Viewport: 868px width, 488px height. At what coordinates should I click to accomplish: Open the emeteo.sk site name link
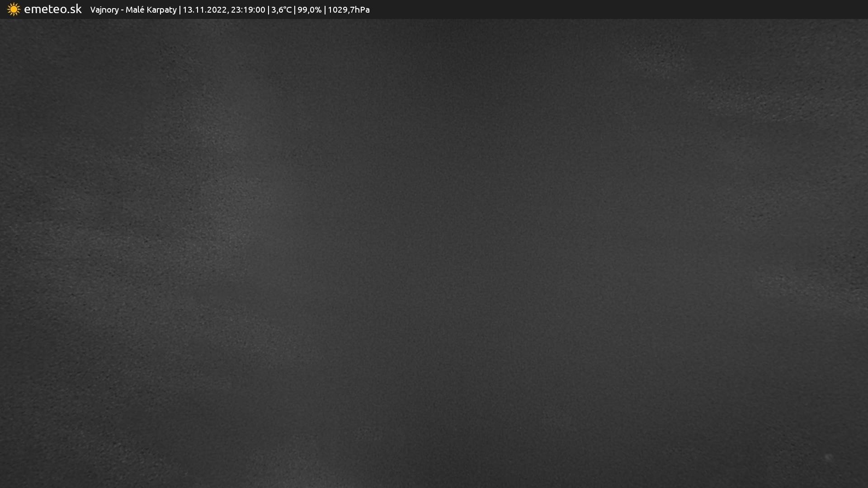pos(52,9)
